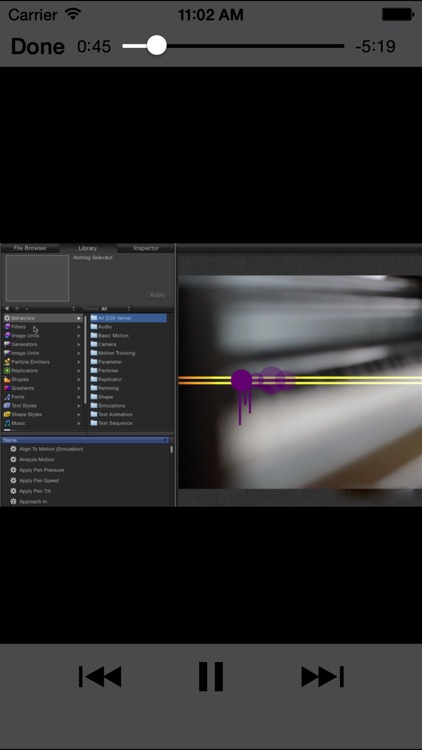Tap the battery indicator icon

click(398, 14)
